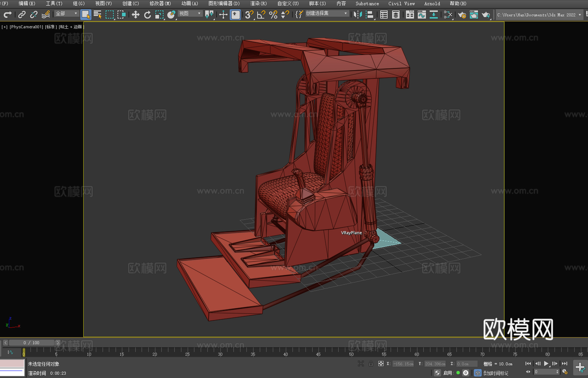Toggle Spinner Snap
The height and width of the screenshot is (378, 588).
point(285,14)
